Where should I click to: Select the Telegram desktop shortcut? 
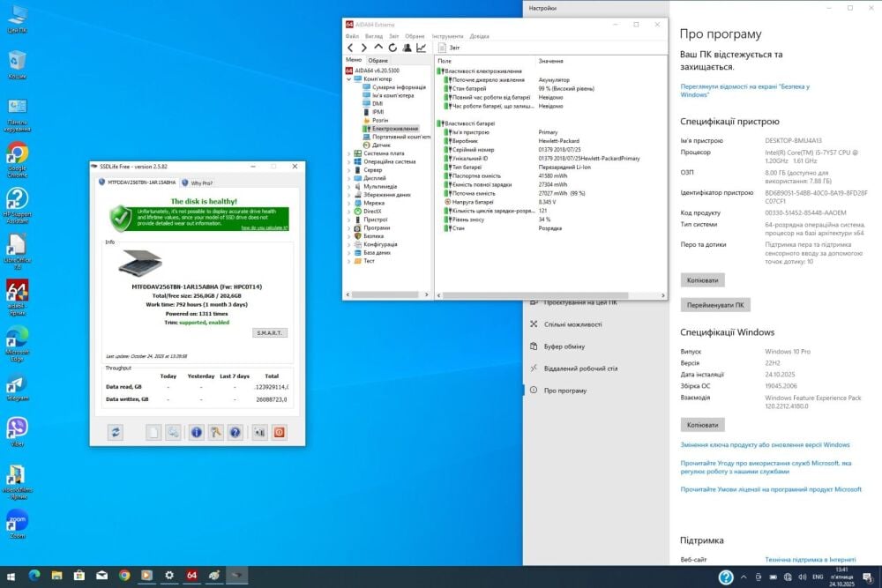pos(18,388)
